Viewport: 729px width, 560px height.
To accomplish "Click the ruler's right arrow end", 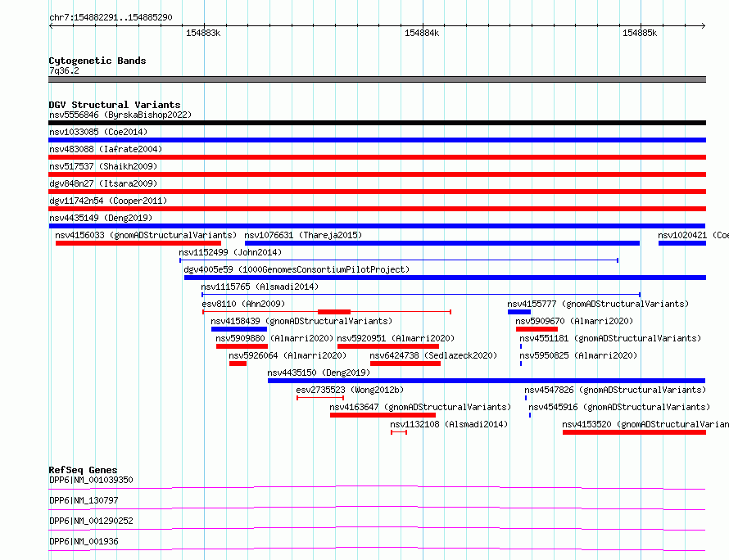I will coord(704,26).
